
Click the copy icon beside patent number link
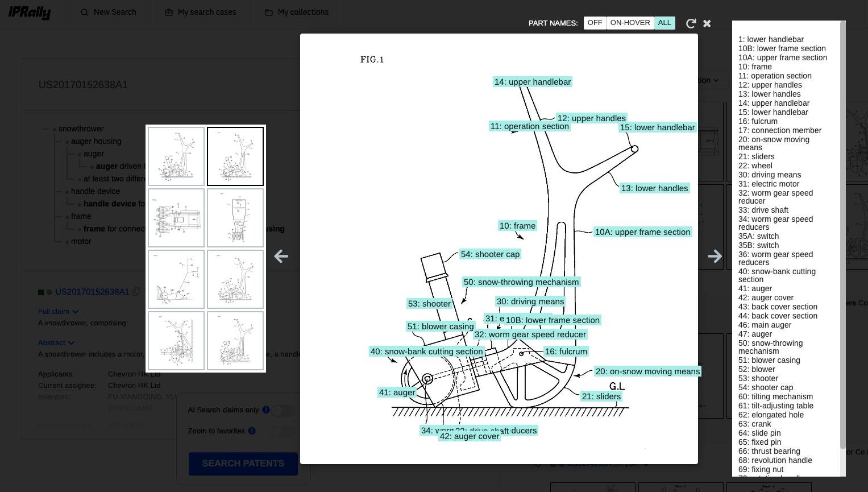point(136,292)
